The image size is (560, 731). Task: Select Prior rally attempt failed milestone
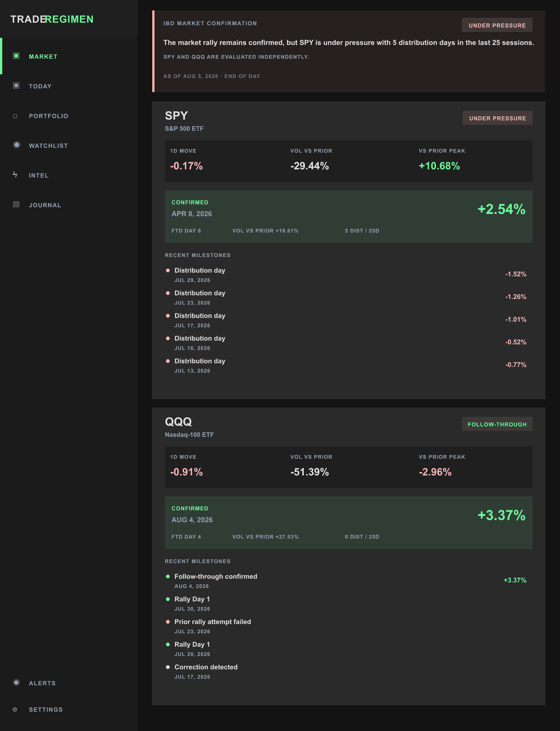(x=346, y=626)
